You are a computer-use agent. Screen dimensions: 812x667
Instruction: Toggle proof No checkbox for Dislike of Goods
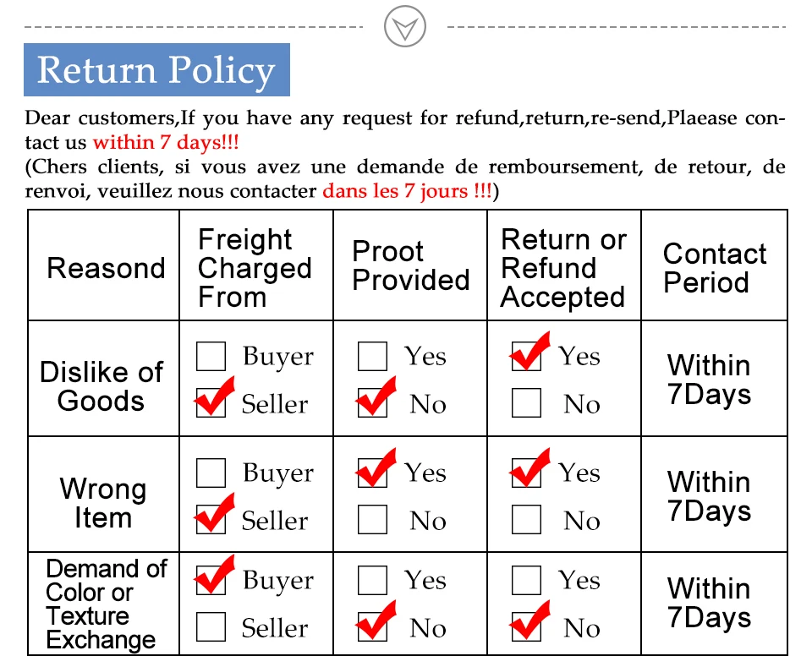[x=372, y=402]
